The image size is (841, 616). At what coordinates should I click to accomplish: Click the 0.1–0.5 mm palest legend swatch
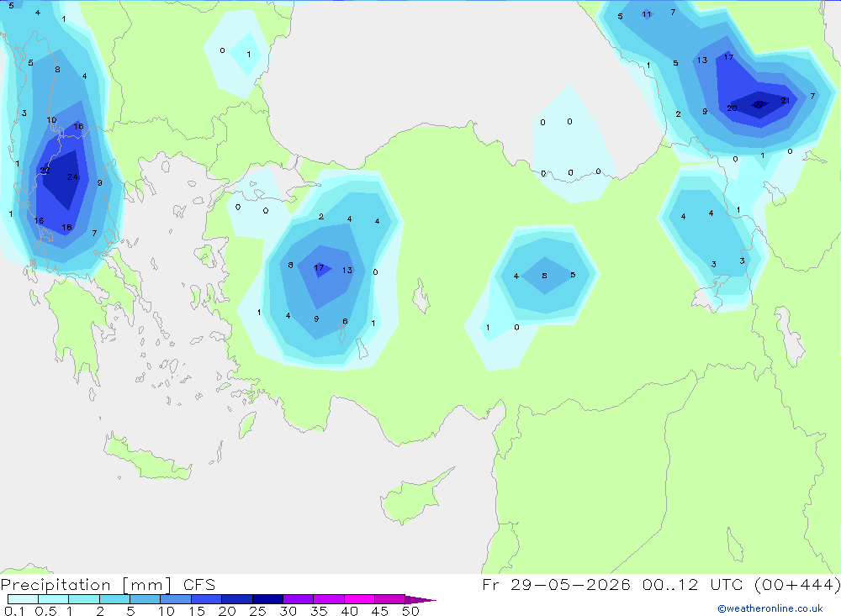23,599
